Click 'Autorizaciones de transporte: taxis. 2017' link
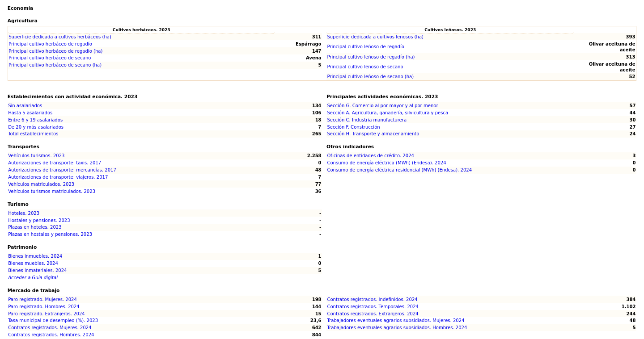The width and height of the screenshot is (644, 339). coord(55,163)
